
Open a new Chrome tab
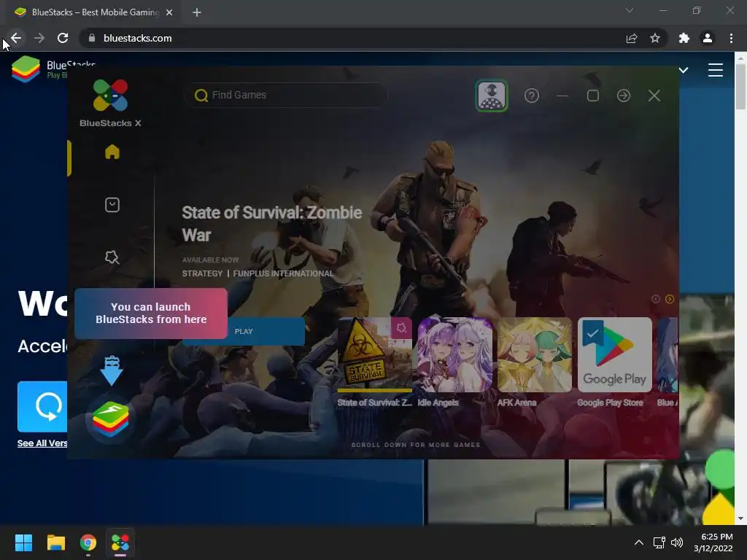pyautogui.click(x=197, y=12)
